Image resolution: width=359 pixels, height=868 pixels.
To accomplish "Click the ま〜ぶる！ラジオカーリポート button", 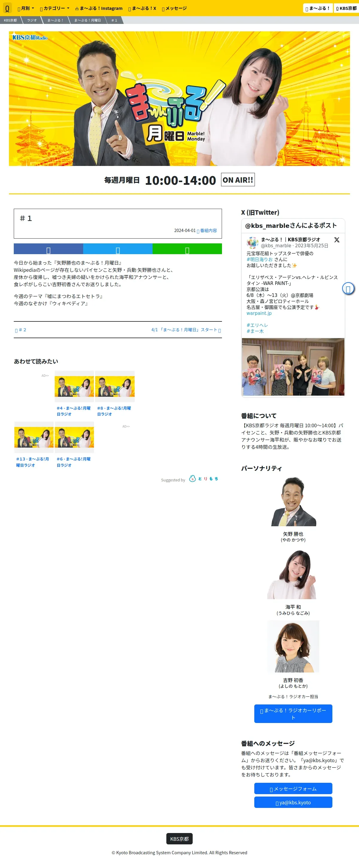I will point(293,714).
